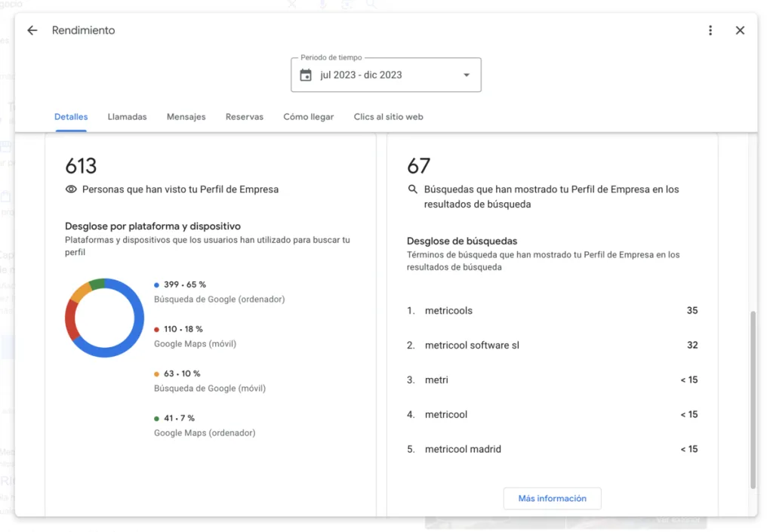Switch to the Reservas tab
The height and width of the screenshot is (532, 773).
[x=245, y=117]
